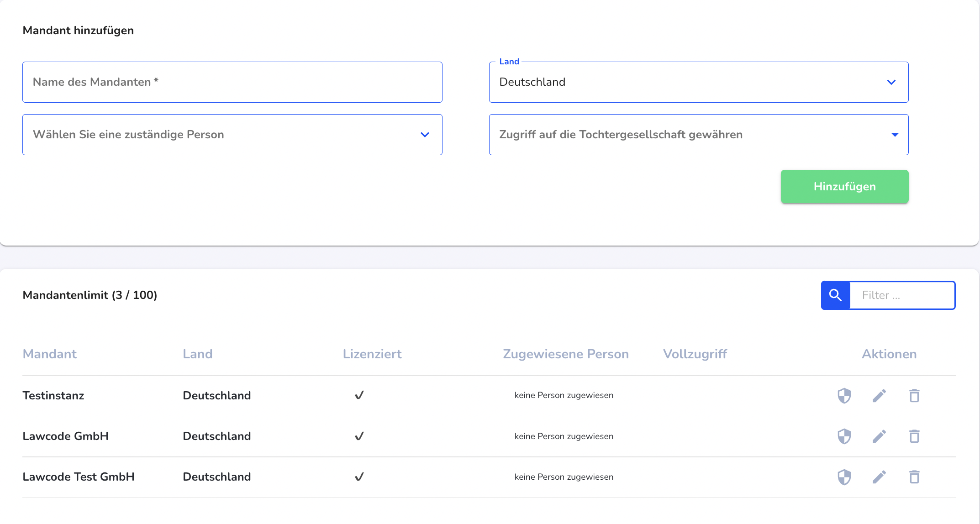Edit the Testinstanz client with pencil icon
The width and height of the screenshot is (980, 524).
(x=879, y=396)
